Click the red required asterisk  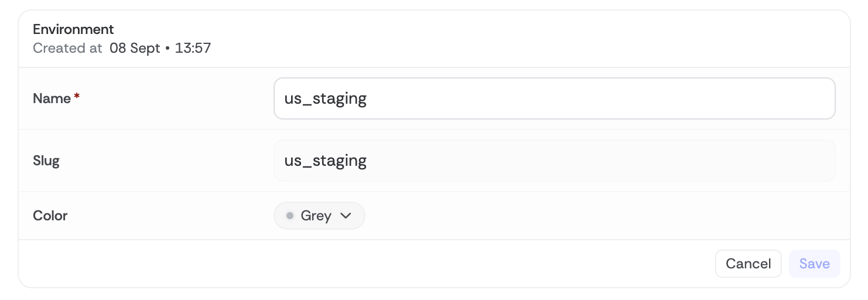(x=77, y=98)
